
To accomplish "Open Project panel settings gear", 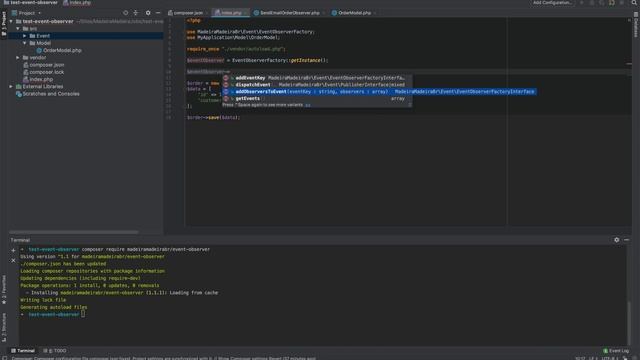I will point(148,13).
